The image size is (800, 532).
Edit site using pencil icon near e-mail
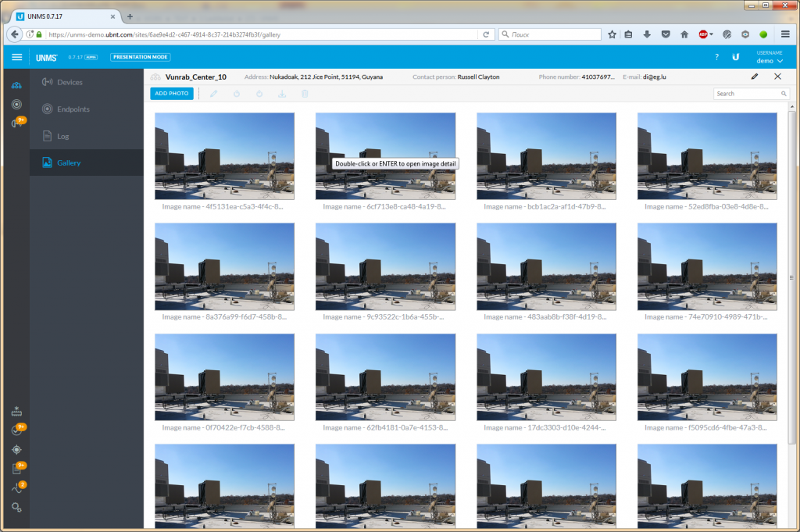(754, 77)
